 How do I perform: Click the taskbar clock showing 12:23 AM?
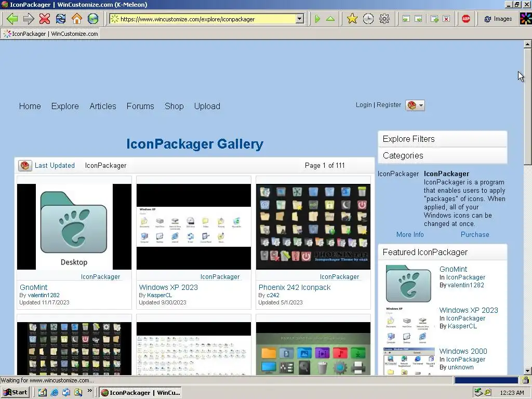pos(512,393)
